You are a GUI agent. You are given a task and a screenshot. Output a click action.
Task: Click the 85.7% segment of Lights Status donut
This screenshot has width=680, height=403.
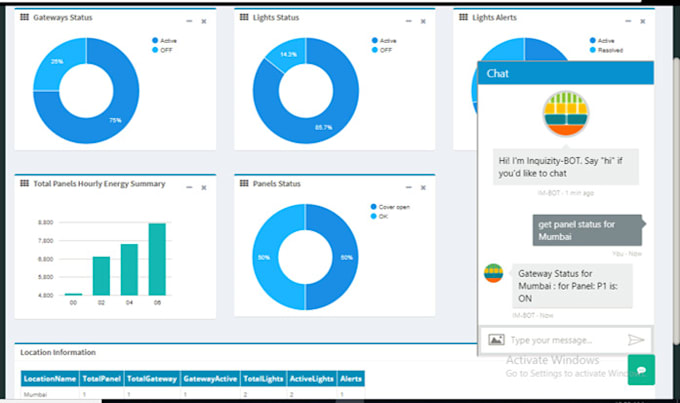click(324, 127)
